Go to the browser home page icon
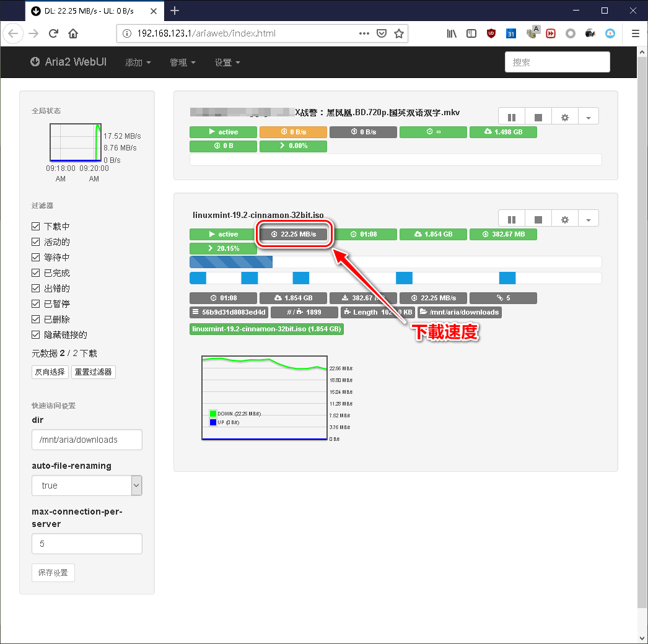 [73, 33]
